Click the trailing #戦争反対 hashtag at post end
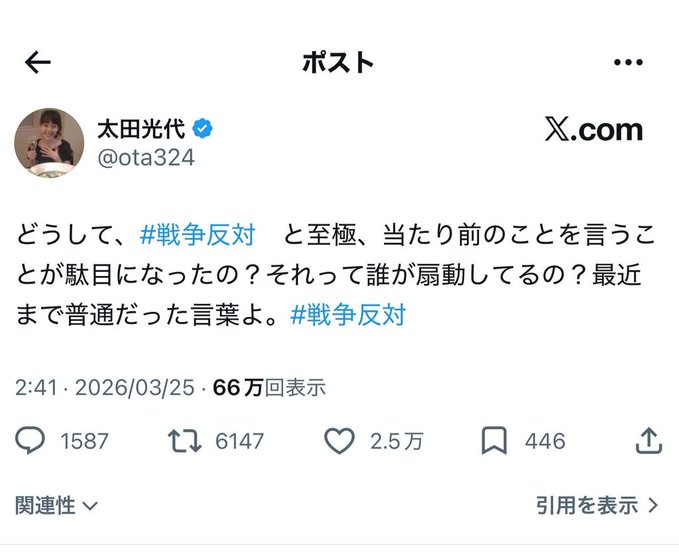Image resolution: width=679 pixels, height=554 pixels. pyautogui.click(x=348, y=314)
